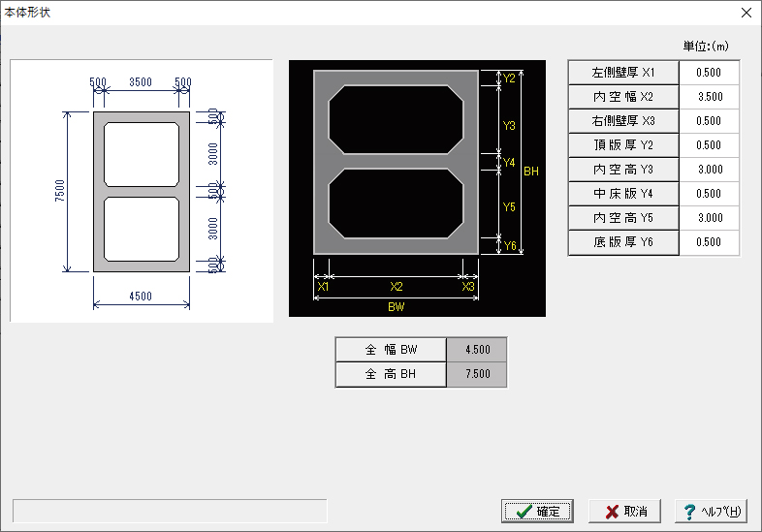Click the 全高 BH value 7.500
This screenshot has height=532, width=762.
pos(477,374)
